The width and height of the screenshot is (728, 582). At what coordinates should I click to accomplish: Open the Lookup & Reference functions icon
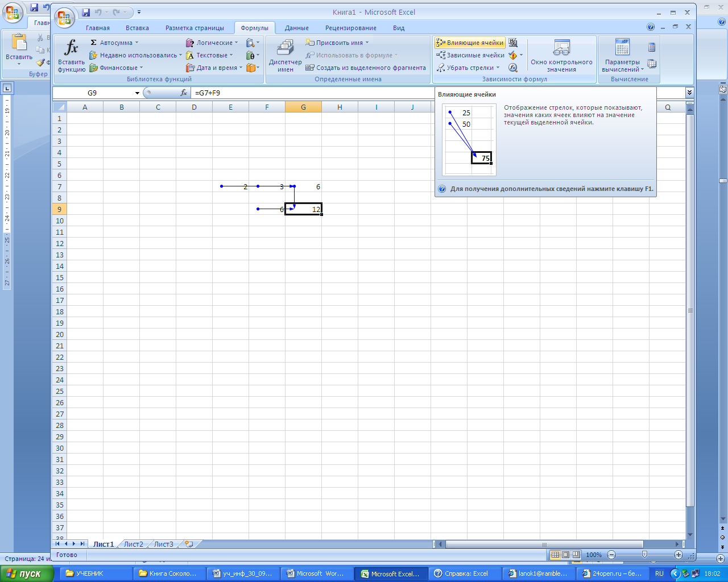pos(250,43)
